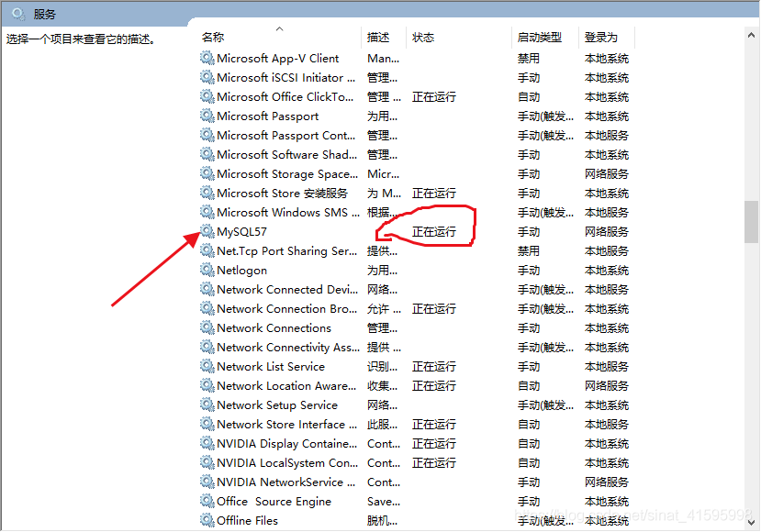Select the Network Connections service name
761x532 pixels.
click(x=274, y=327)
